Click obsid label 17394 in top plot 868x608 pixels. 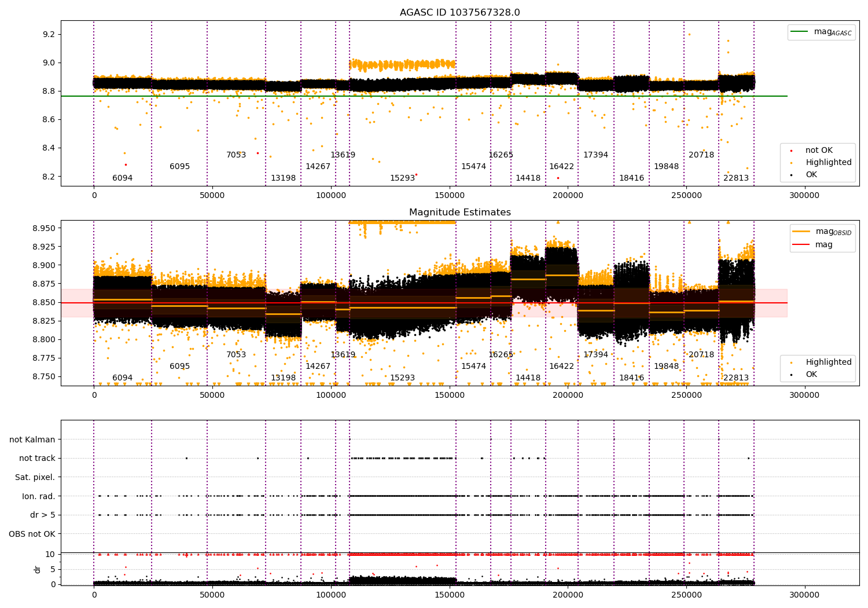click(595, 155)
